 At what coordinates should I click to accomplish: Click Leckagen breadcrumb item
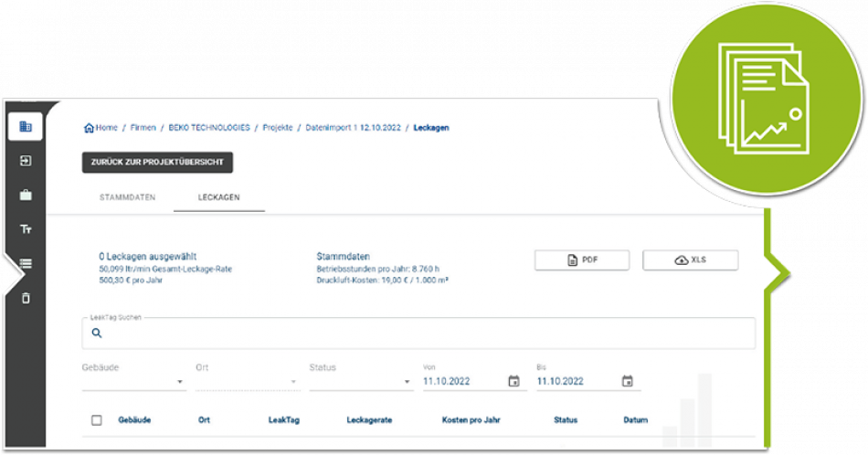click(x=431, y=128)
